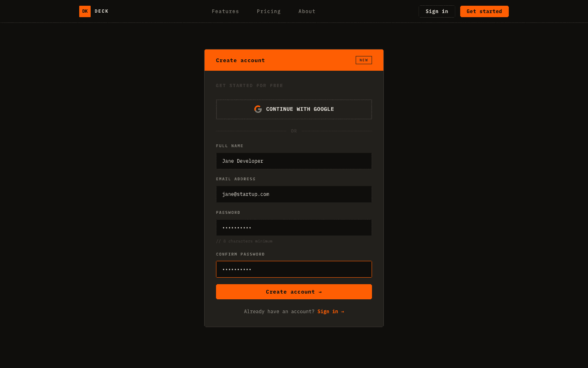Click the Get started button
The image size is (588, 368).
click(484, 11)
